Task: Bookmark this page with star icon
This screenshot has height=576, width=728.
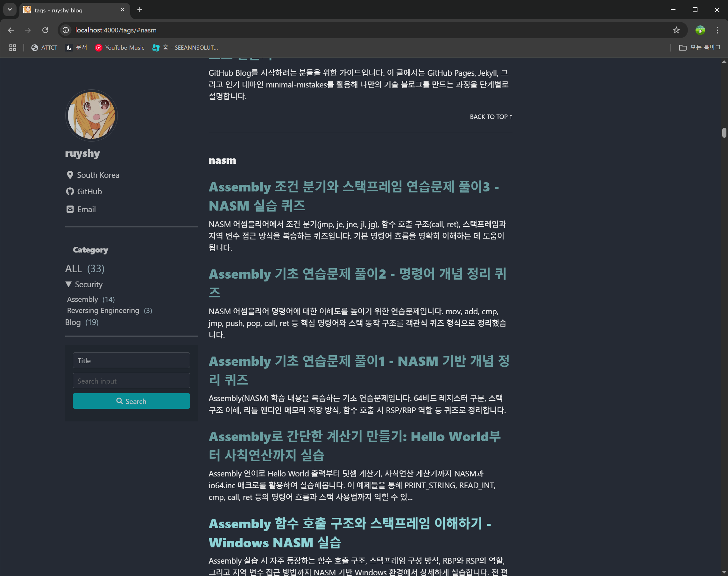Action: 676,30
